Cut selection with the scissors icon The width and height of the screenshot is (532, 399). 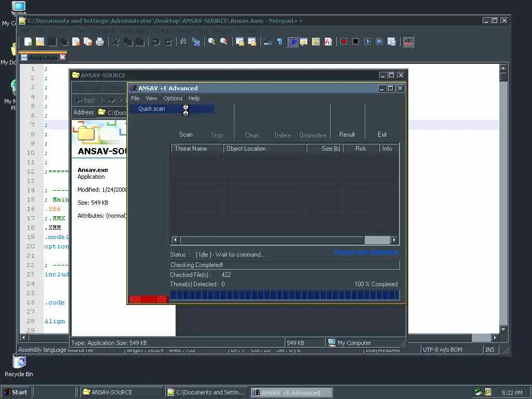pos(116,42)
